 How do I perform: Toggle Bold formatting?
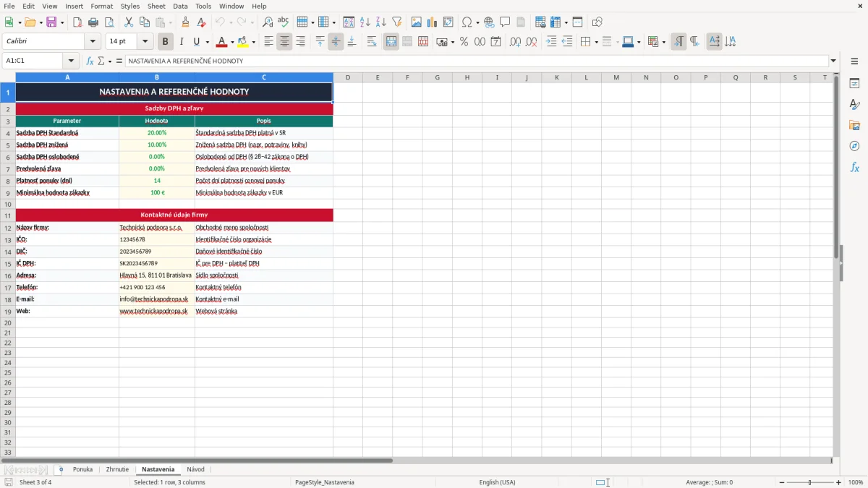pos(166,42)
